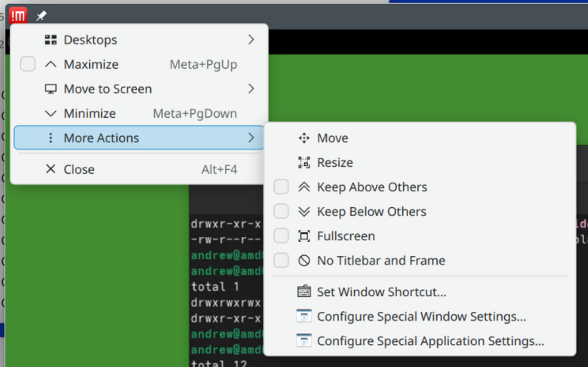Enable Keep Above Others checkbox
The height and width of the screenshot is (367, 588).
[281, 187]
